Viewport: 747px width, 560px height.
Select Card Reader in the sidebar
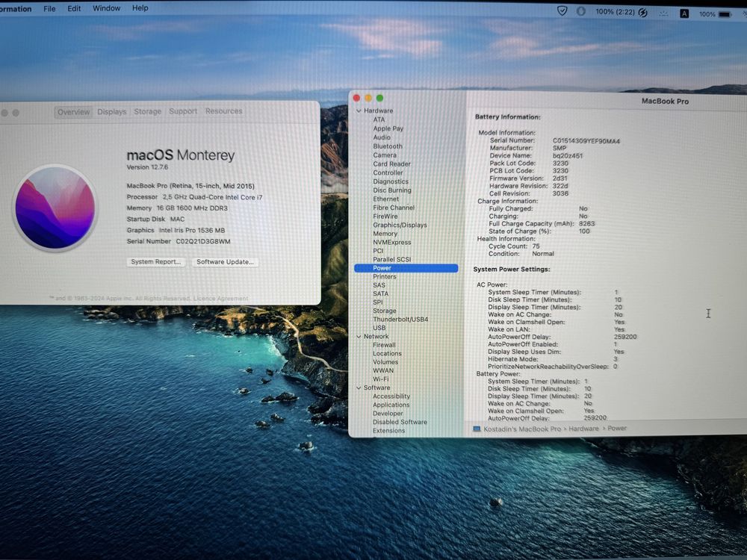(391, 164)
